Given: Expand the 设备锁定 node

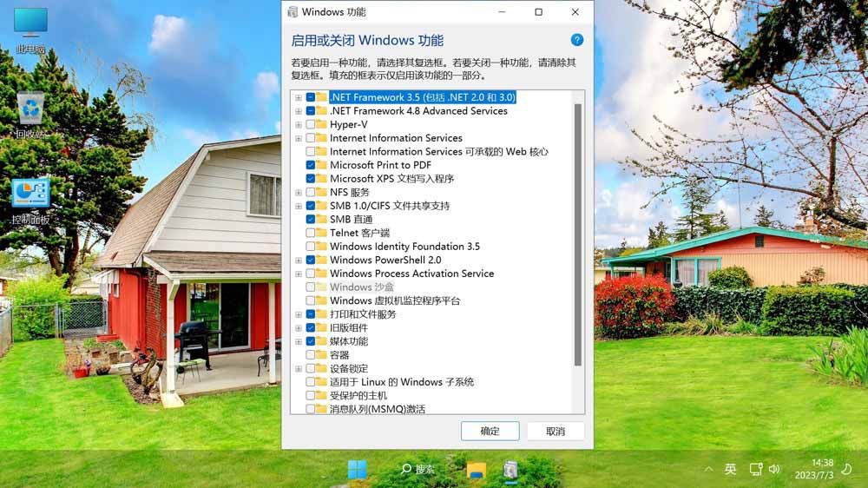Looking at the screenshot, I should click(x=299, y=368).
